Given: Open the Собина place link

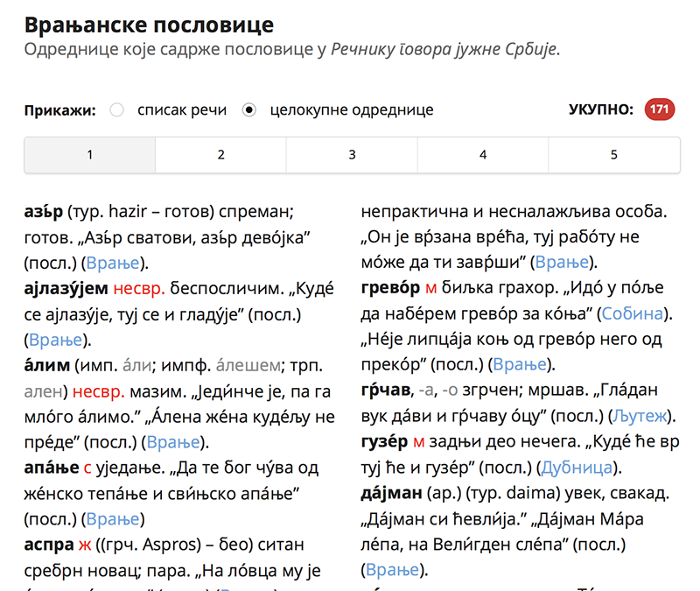Looking at the screenshot, I should click(638, 313).
